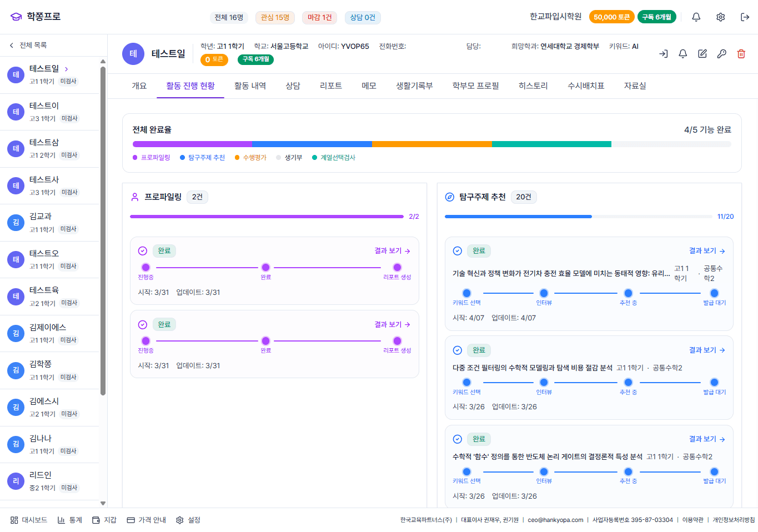Click scroll up arrow of student list

pyautogui.click(x=103, y=61)
